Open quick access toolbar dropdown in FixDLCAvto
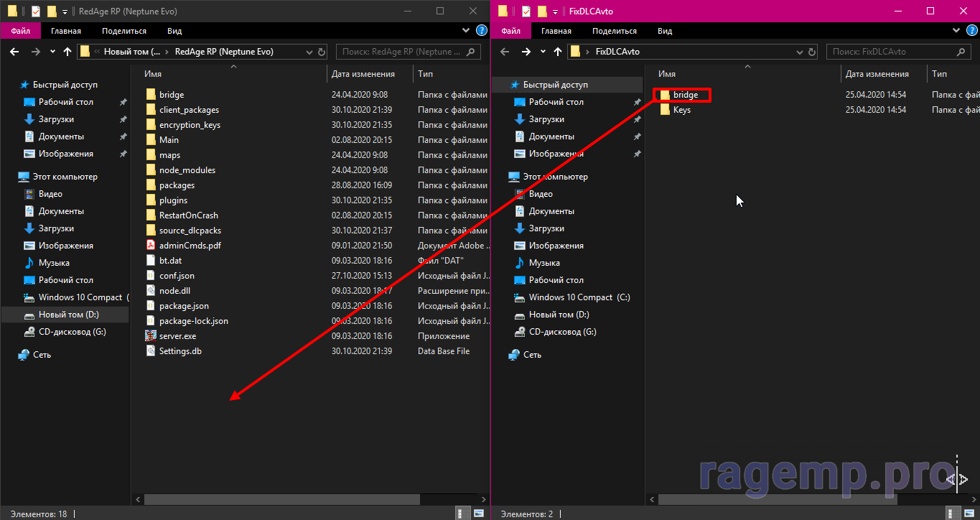Viewport: 980px width, 520px height. (x=555, y=11)
